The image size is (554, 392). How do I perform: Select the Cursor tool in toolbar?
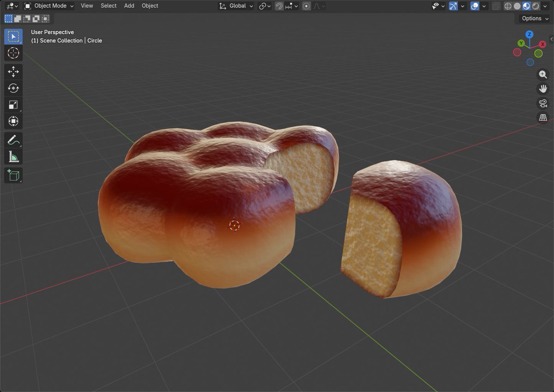point(13,53)
